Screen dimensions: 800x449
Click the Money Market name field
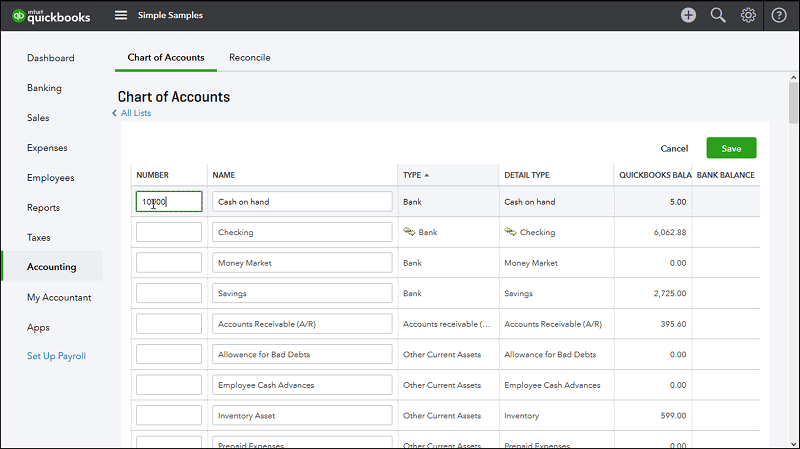click(x=302, y=263)
